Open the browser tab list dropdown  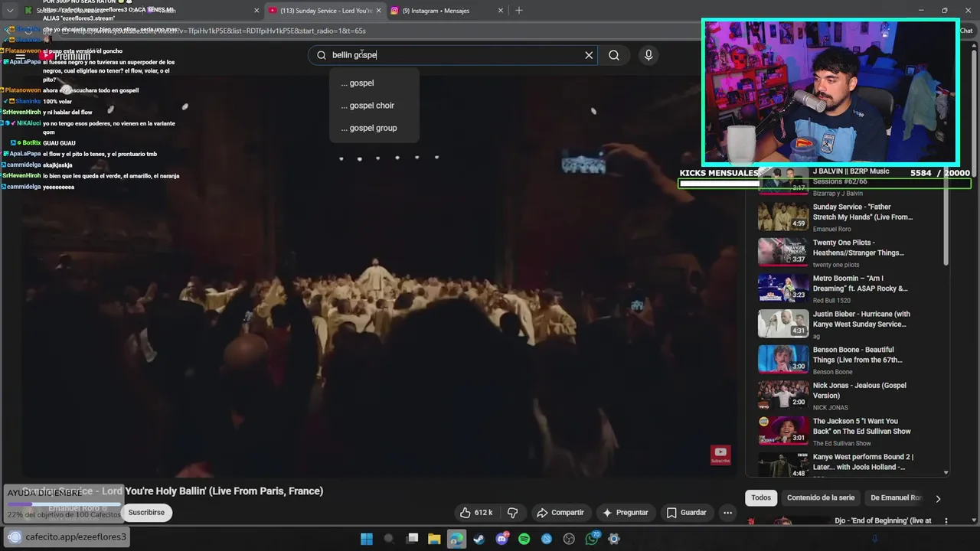[x=10, y=11]
